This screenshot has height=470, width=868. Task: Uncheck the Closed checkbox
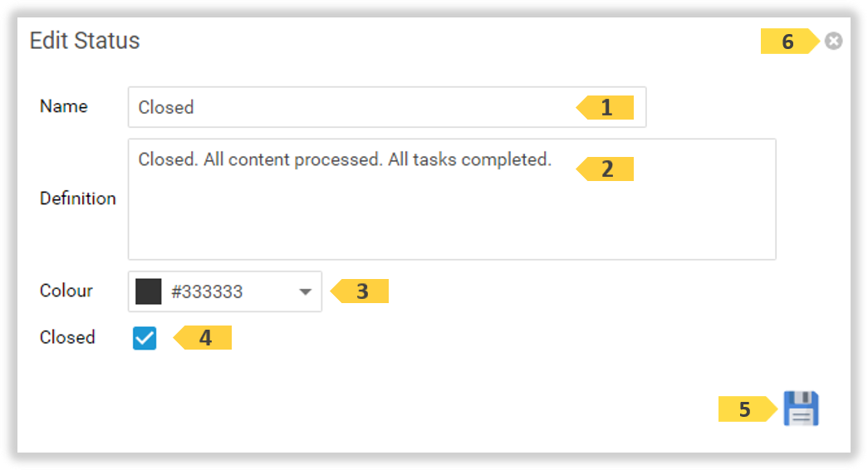(145, 338)
